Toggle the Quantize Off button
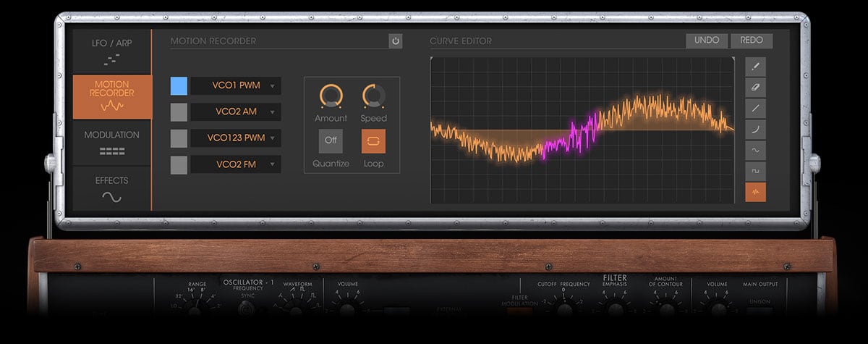Image resolution: width=868 pixels, height=344 pixels. tap(331, 141)
